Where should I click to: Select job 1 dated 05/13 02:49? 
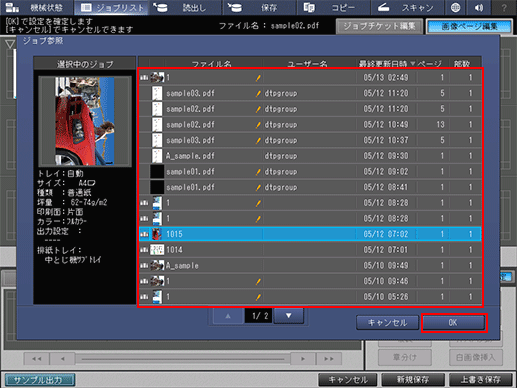(310, 78)
